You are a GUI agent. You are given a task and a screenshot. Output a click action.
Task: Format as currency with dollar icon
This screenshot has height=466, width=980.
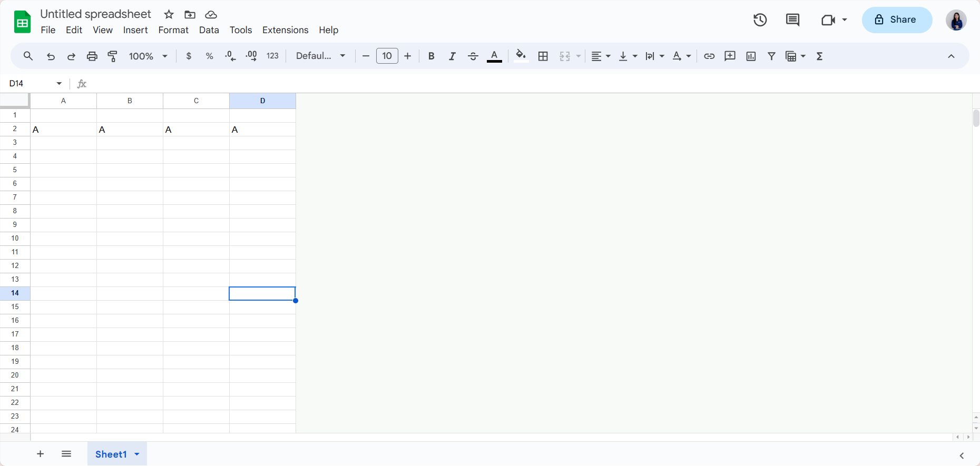coord(189,56)
